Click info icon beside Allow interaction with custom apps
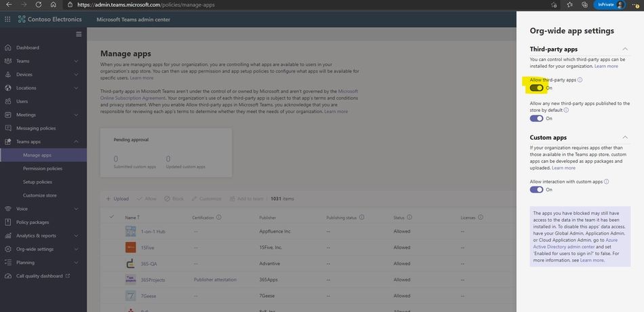Image resolution: width=644 pixels, height=312 pixels. click(606, 181)
